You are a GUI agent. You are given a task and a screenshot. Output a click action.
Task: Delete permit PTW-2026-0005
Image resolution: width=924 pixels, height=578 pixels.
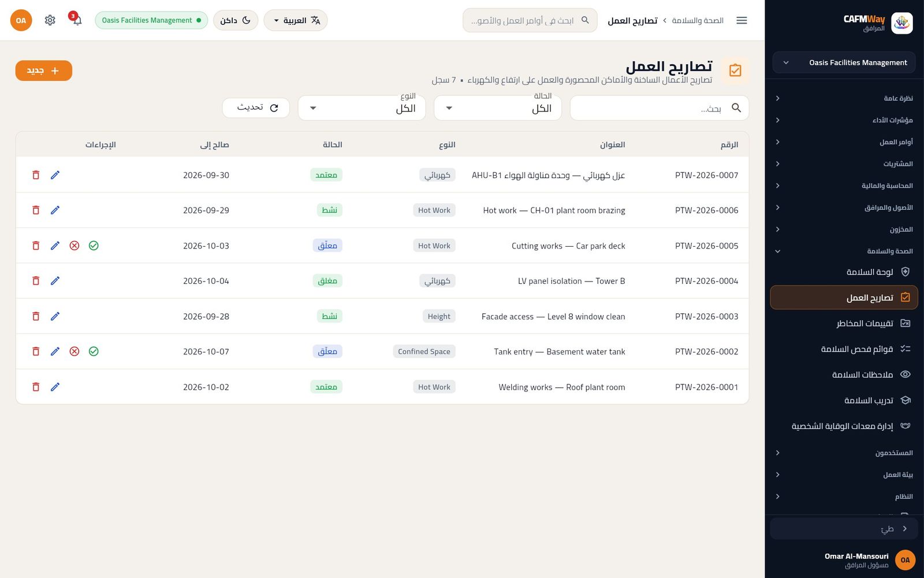[x=36, y=246]
